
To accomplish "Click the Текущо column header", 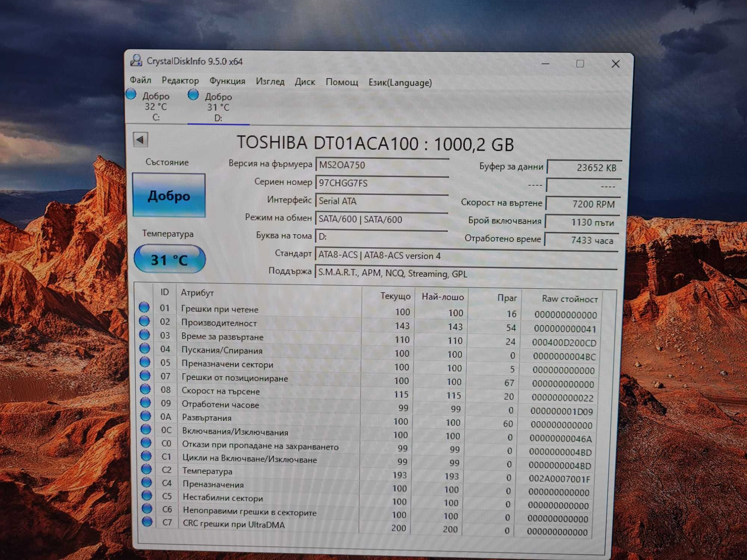I will [395, 296].
